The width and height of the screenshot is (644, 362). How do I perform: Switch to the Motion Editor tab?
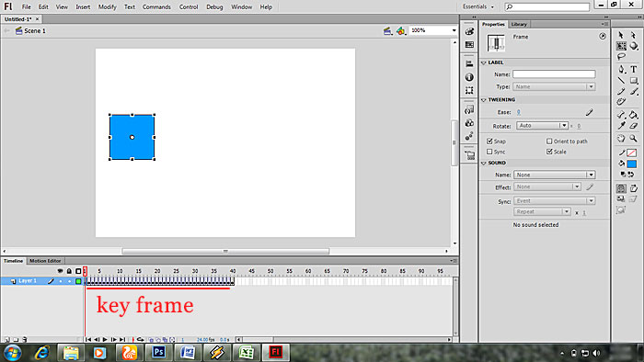45,261
